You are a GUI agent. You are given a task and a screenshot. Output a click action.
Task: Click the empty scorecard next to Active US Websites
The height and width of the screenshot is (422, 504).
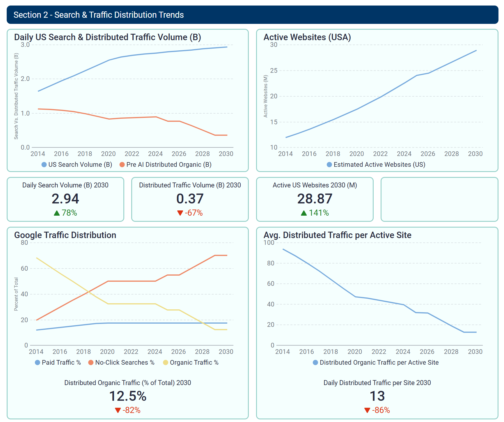pos(439,199)
